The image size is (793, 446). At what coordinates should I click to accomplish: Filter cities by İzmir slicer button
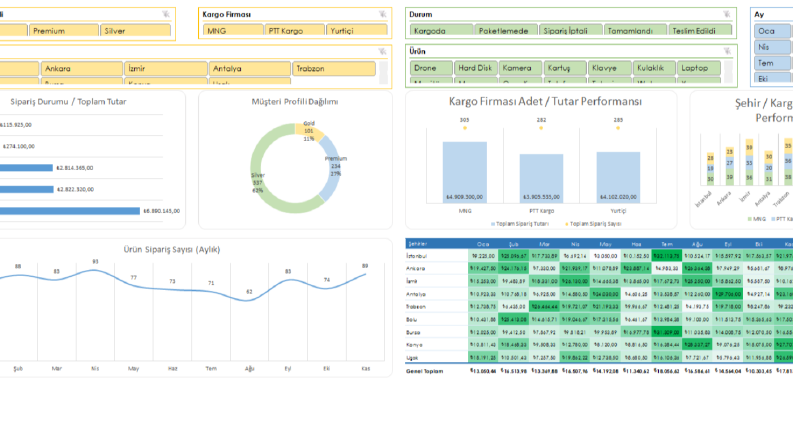(166, 68)
